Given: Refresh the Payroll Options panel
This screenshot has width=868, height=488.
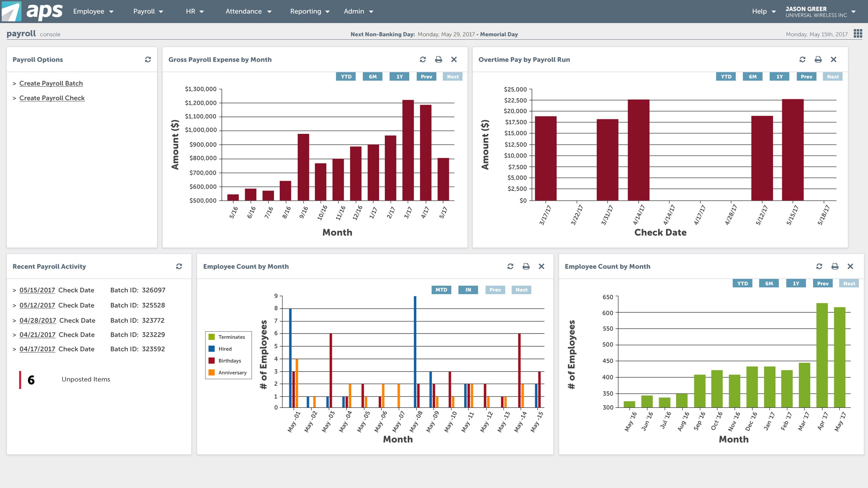Looking at the screenshot, I should click(x=148, y=59).
